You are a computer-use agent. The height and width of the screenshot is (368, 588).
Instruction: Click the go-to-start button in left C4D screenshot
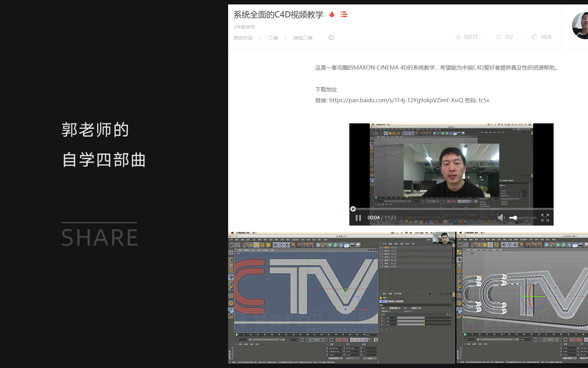pyautogui.click(x=302, y=340)
